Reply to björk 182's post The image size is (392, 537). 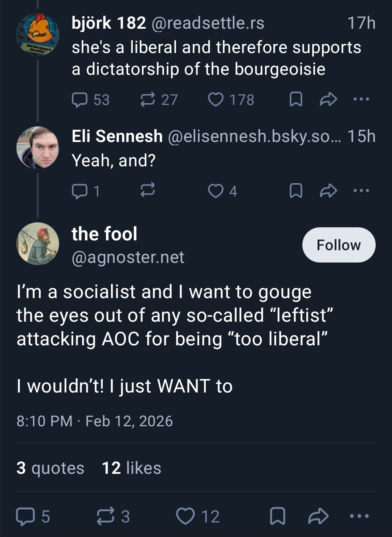coord(79,100)
